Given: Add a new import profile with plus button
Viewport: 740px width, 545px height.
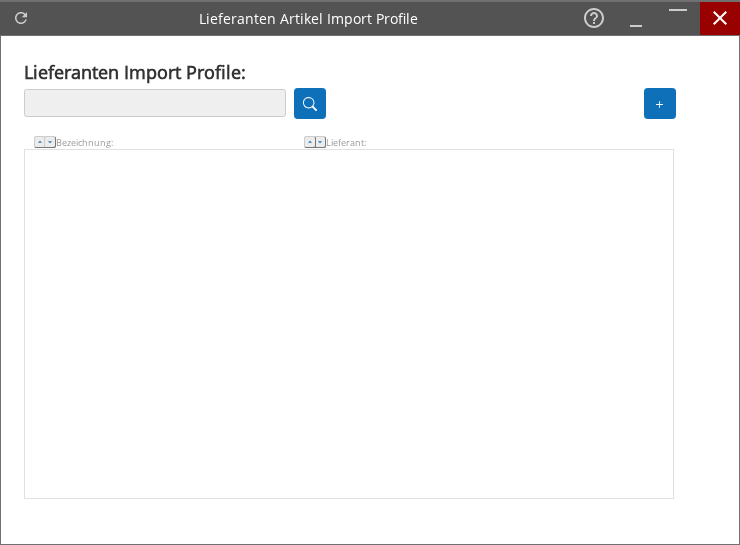Looking at the screenshot, I should tap(659, 104).
